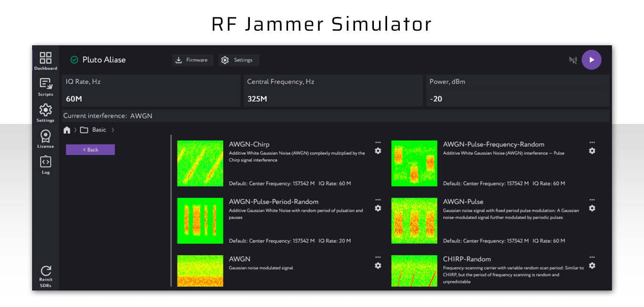The width and height of the screenshot is (644, 307).
Task: Click the Firmware button
Action: [192, 60]
